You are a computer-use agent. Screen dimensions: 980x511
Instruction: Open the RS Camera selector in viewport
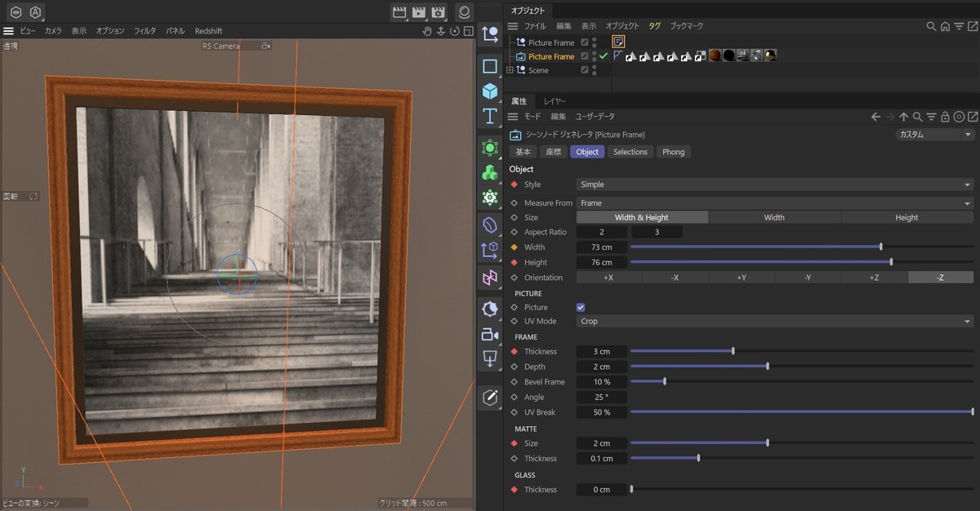point(236,47)
